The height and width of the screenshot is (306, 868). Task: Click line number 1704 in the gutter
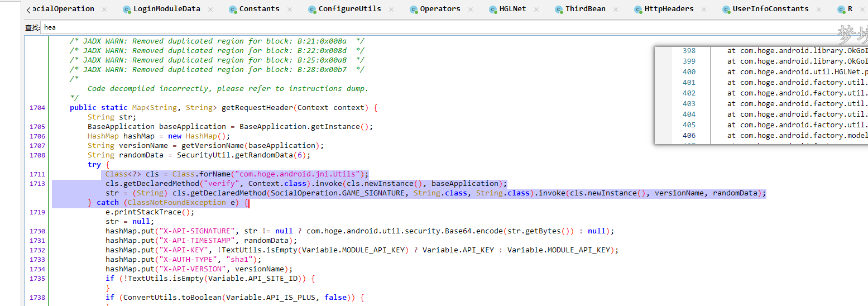(x=37, y=108)
